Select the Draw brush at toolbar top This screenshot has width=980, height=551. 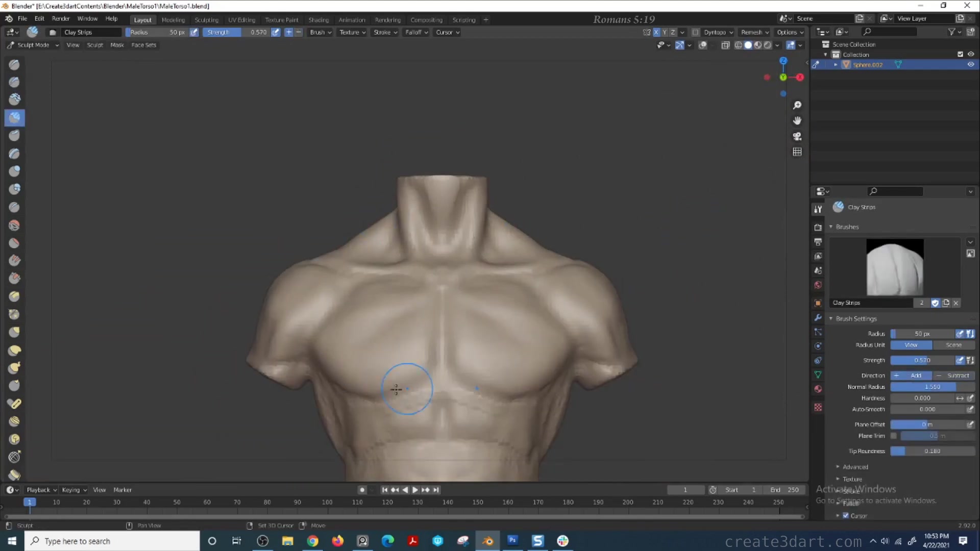14,64
